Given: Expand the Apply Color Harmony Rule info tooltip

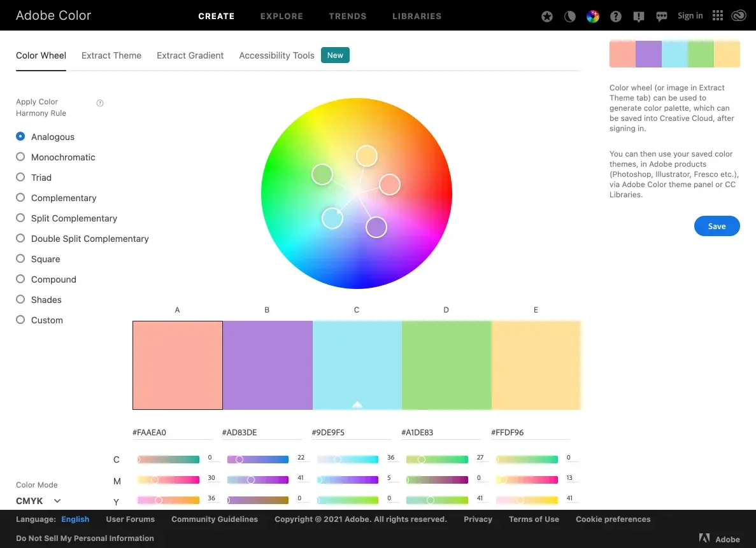Looking at the screenshot, I should (99, 102).
